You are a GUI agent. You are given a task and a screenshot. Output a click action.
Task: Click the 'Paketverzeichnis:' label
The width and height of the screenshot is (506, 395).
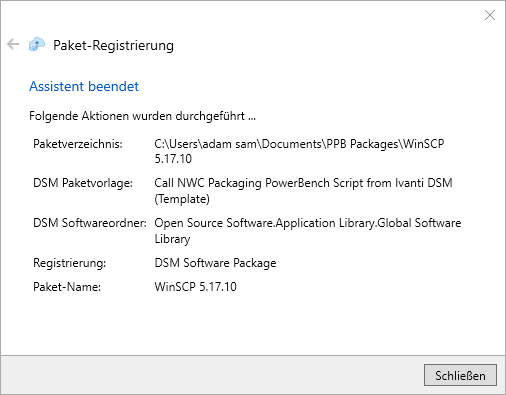coord(78,144)
